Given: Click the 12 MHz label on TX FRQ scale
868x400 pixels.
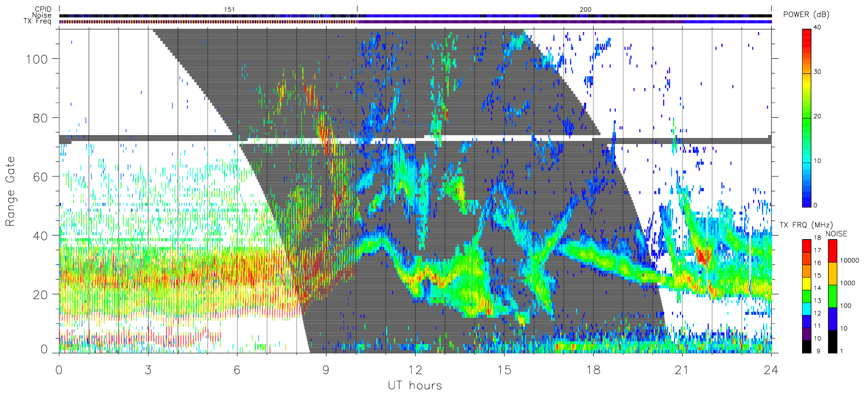Looking at the screenshot, I should coord(817,313).
